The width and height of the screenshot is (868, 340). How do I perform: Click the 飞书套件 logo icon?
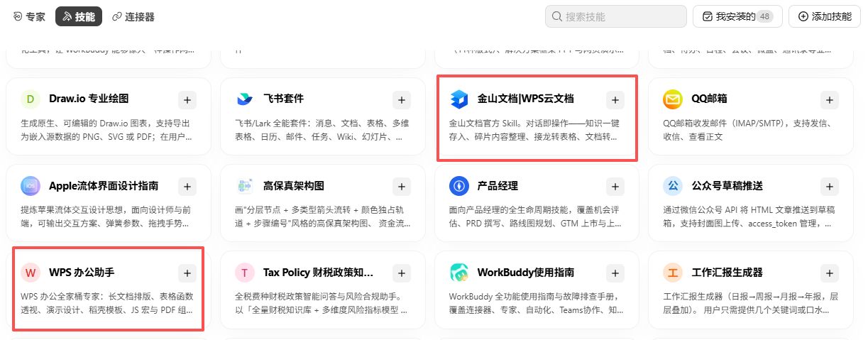tap(245, 99)
